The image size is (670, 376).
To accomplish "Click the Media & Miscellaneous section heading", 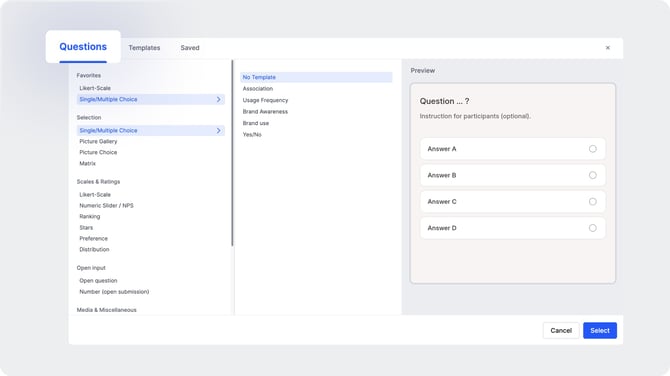I will [106, 310].
